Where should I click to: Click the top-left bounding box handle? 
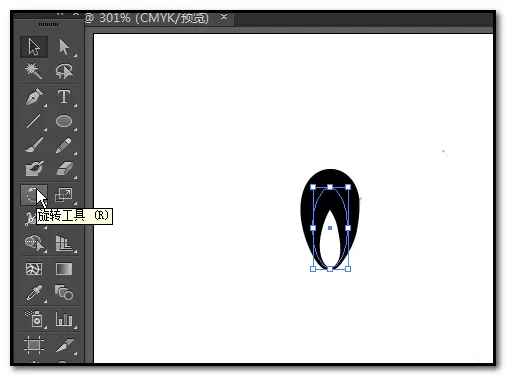(x=313, y=187)
